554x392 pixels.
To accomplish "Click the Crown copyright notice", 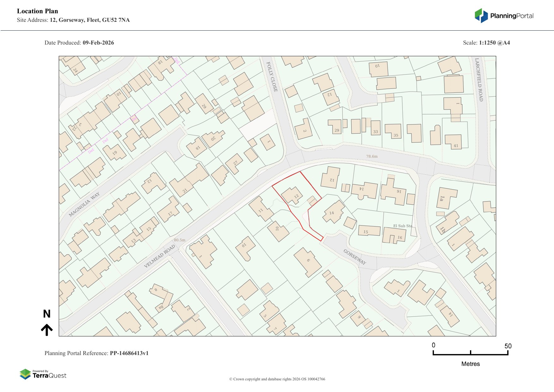I will (x=277, y=379).
